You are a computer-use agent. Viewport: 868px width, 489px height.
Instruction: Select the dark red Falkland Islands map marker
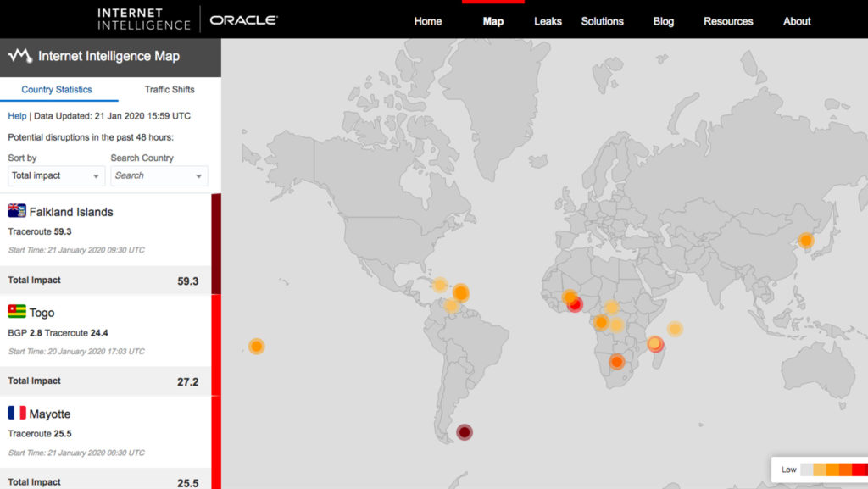(x=465, y=432)
